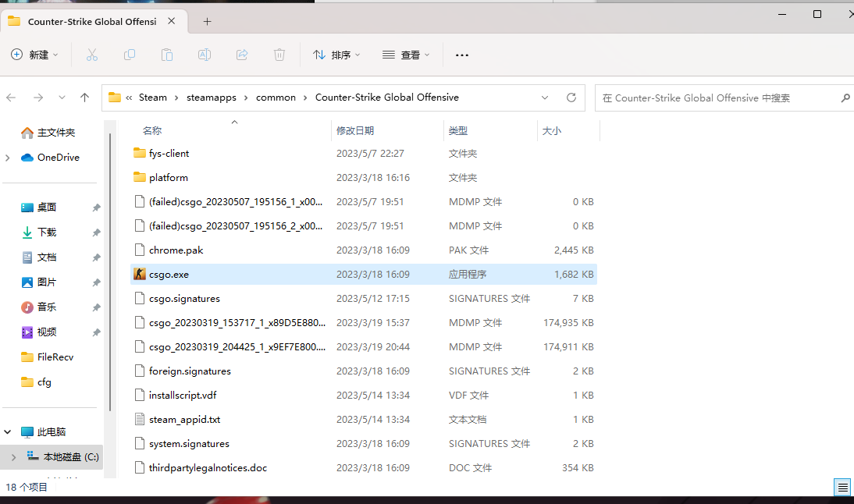This screenshot has height=504, width=854.
Task: Open chevron after Steam breadcrumb
Action: 176,98
